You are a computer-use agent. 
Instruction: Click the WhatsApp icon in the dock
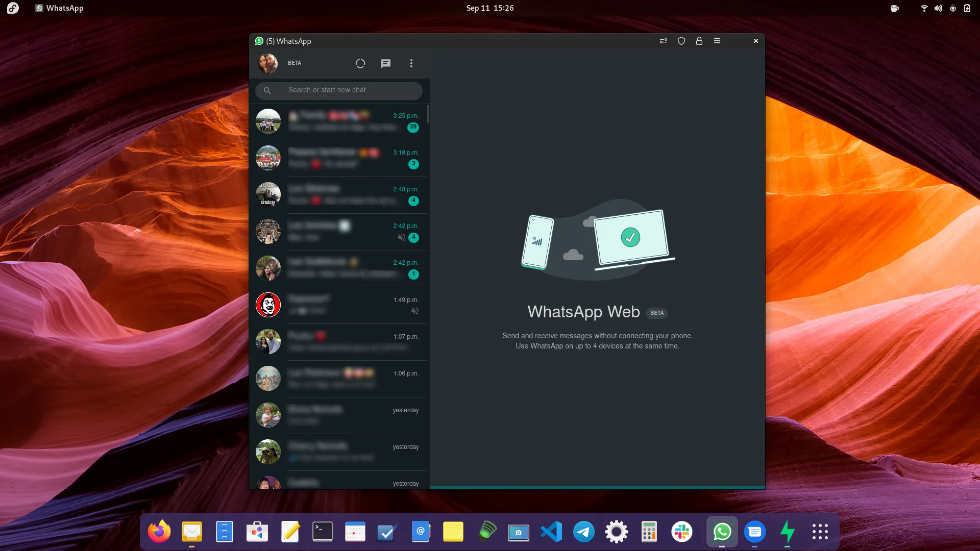[722, 532]
